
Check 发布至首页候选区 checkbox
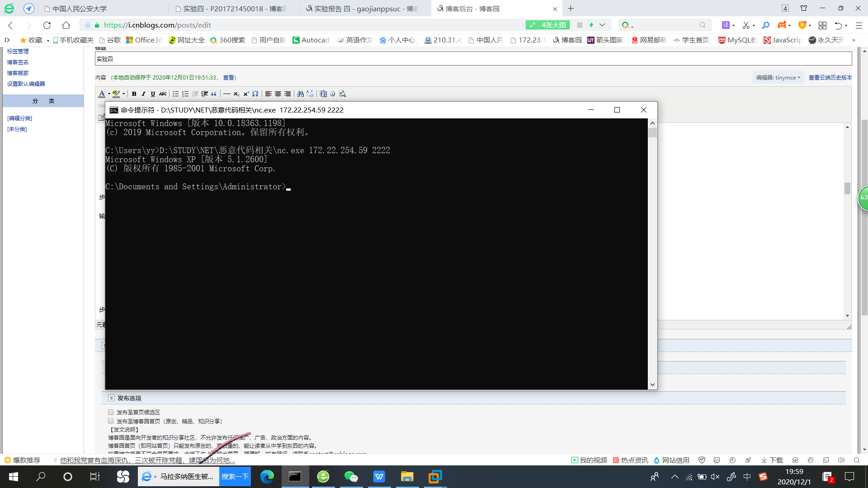click(111, 412)
